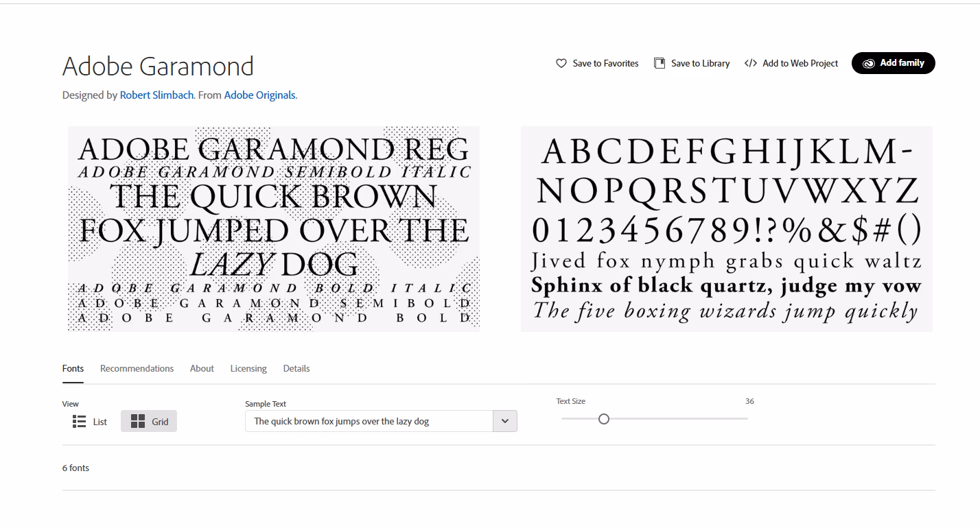Click the library icon beside Save to Library

point(660,63)
